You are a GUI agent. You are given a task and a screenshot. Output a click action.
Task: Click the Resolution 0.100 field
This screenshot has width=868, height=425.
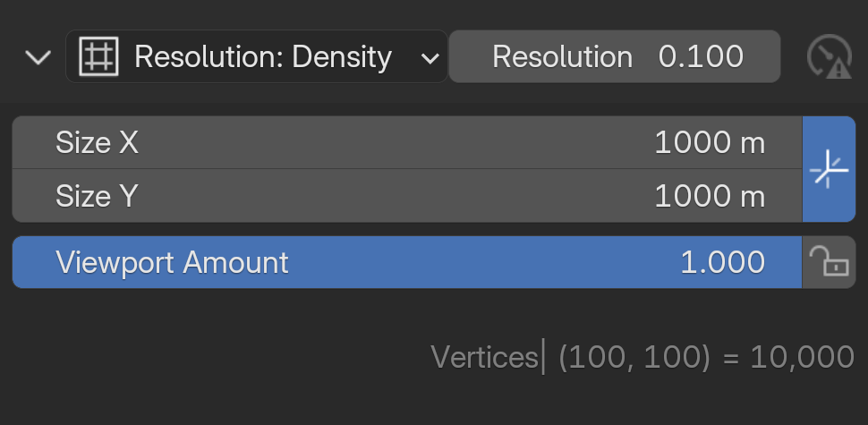pyautogui.click(x=614, y=57)
